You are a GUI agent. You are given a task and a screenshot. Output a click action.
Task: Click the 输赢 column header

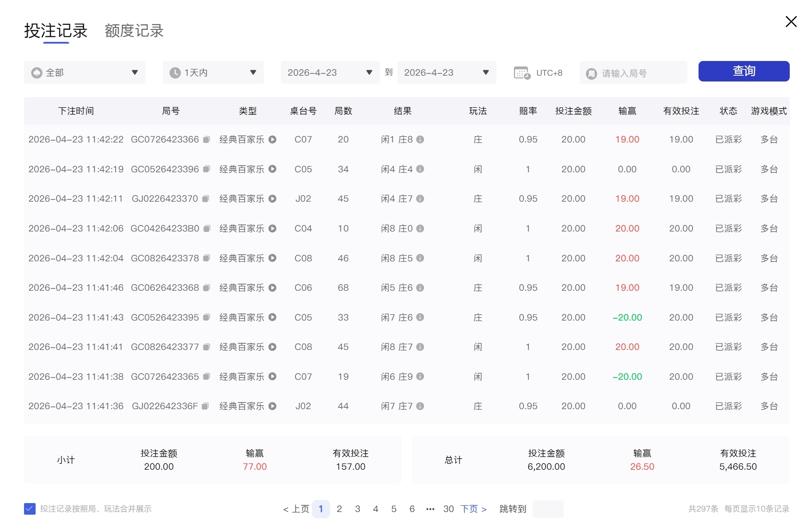[627, 111]
